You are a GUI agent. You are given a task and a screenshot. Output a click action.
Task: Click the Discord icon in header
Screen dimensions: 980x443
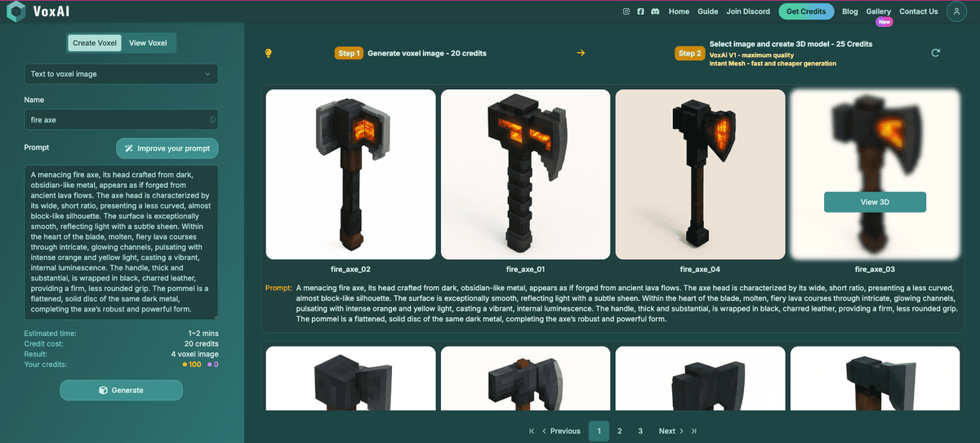655,11
